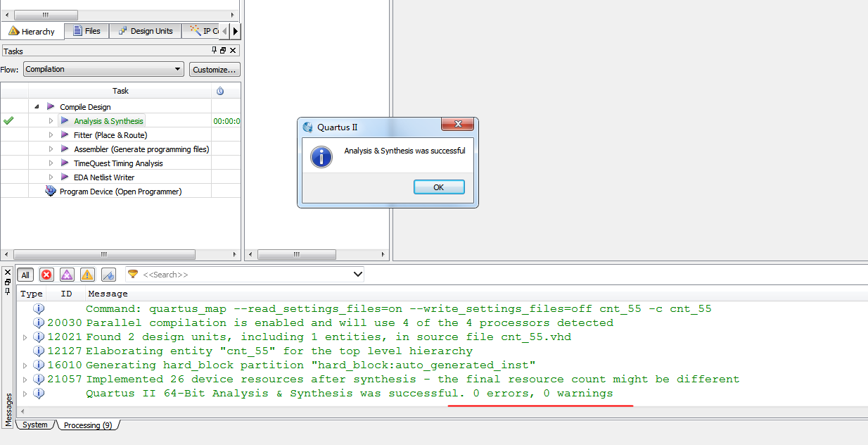Viewport: 868px width, 445px height.
Task: Expand message 16010 details
Action: [x=25, y=365]
